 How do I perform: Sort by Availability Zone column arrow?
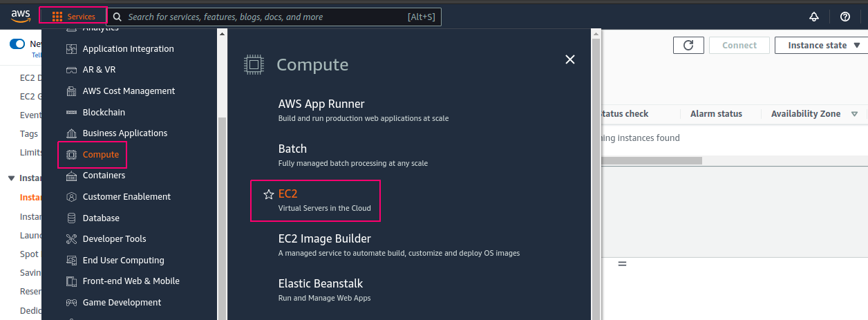coord(854,114)
